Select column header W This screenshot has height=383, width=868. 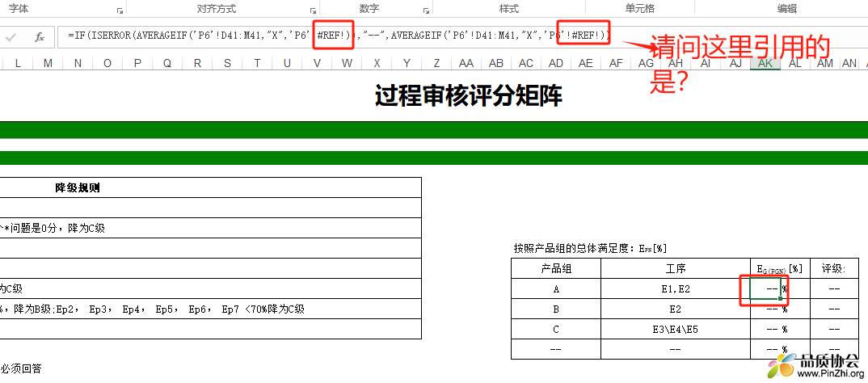[347, 63]
